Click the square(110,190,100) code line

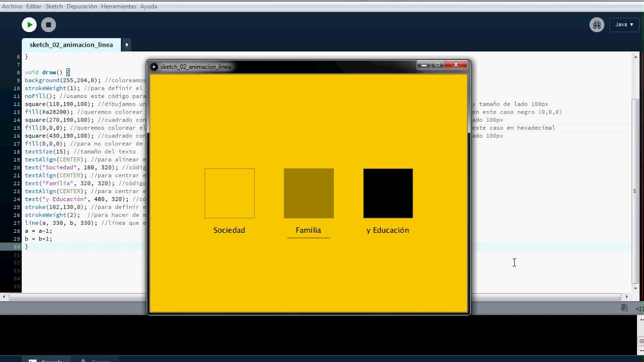point(85,104)
